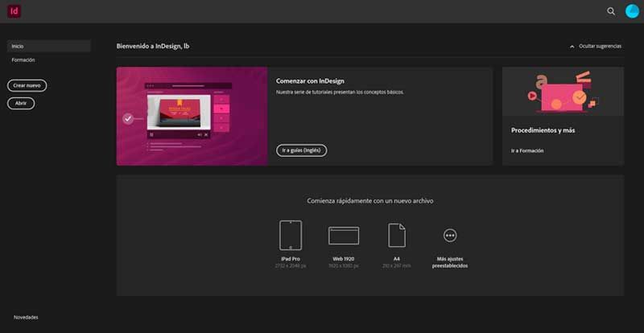This screenshot has width=644, height=333.
Task: Select the A4 document preset icon
Action: click(x=397, y=236)
